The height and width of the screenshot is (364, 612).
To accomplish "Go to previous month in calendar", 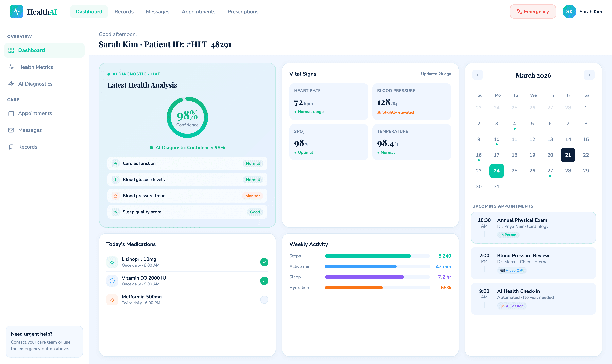I will pyautogui.click(x=477, y=75).
